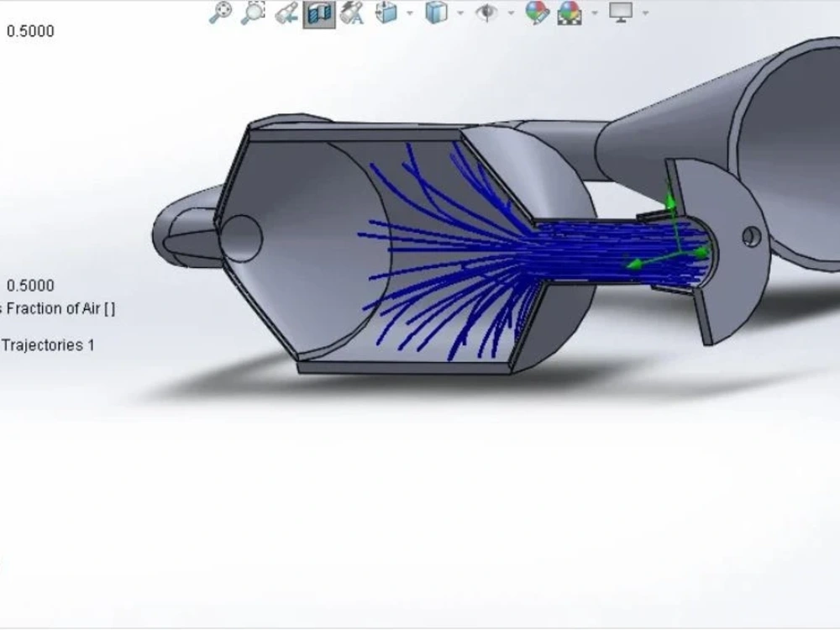This screenshot has width=840, height=630.
Task: Toggle the Section View button in the toolbar
Action: click(318, 14)
